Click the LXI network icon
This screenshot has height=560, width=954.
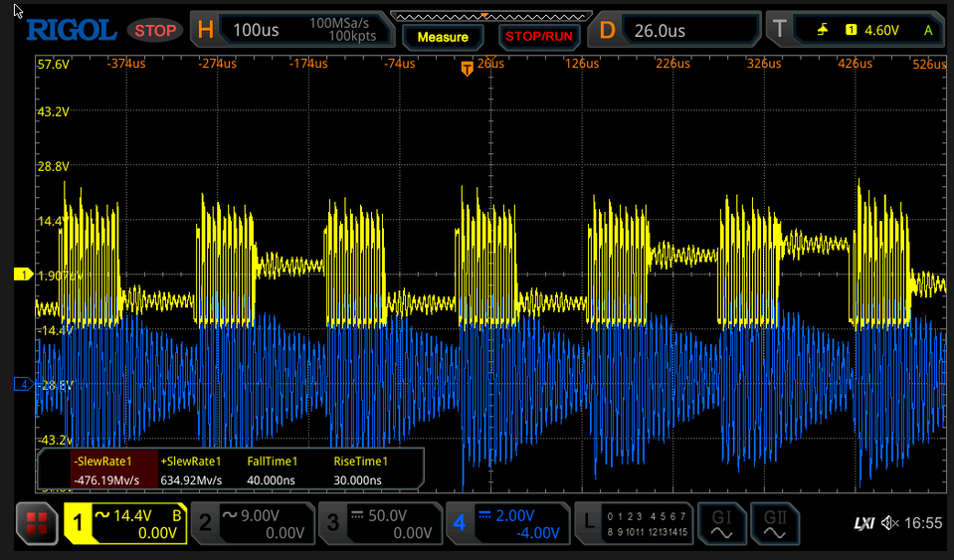864,523
